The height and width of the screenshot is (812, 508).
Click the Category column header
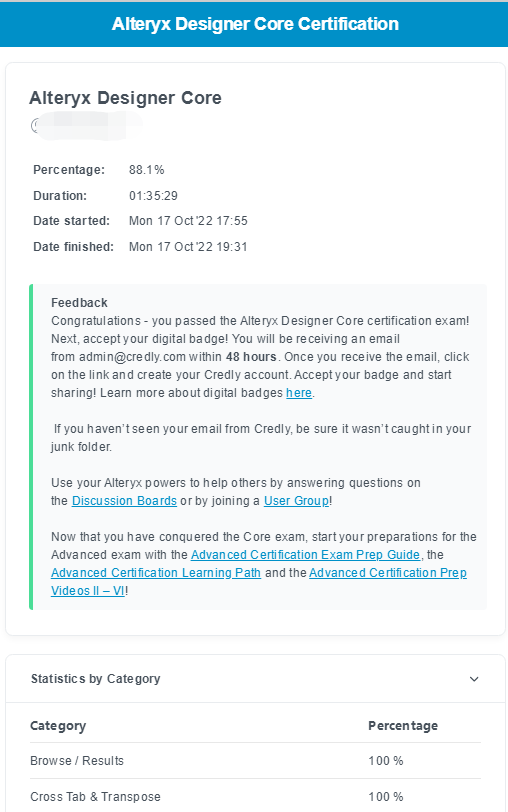coord(58,726)
